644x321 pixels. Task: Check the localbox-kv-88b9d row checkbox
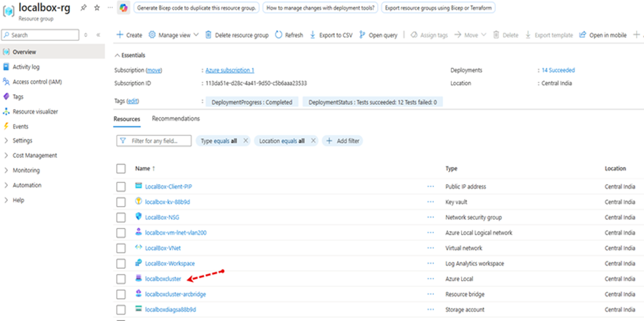pos(121,202)
